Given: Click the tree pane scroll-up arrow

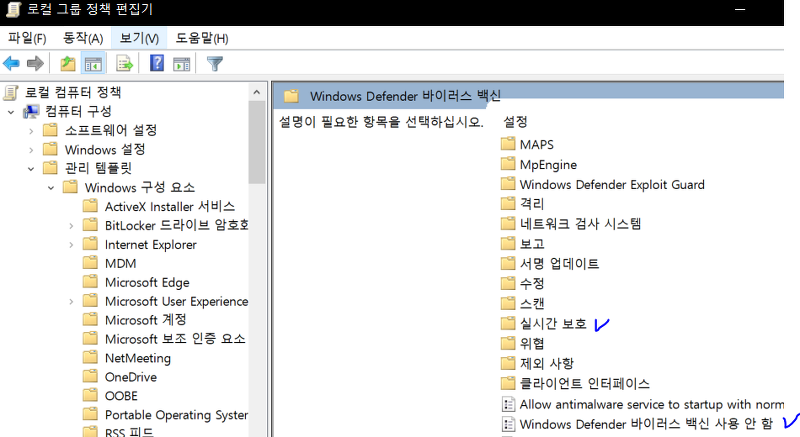Looking at the screenshot, I should click(257, 92).
